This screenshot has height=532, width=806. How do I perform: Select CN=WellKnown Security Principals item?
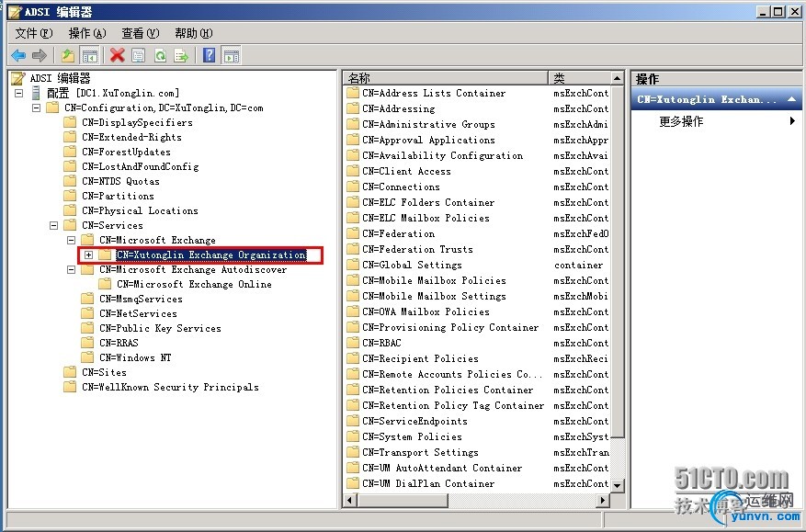click(170, 387)
